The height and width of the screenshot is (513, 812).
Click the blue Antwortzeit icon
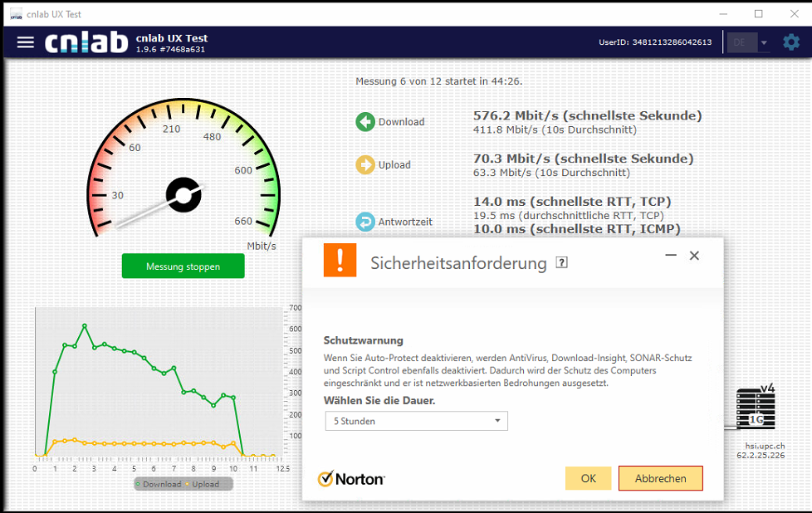pos(365,222)
